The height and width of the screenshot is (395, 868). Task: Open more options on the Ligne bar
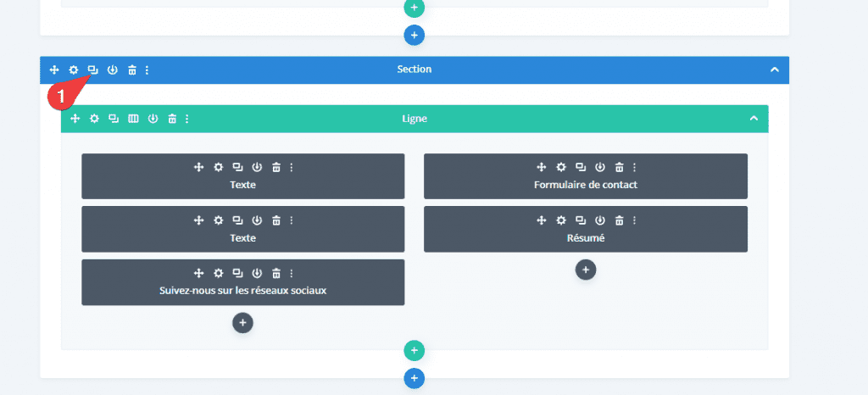[187, 119]
